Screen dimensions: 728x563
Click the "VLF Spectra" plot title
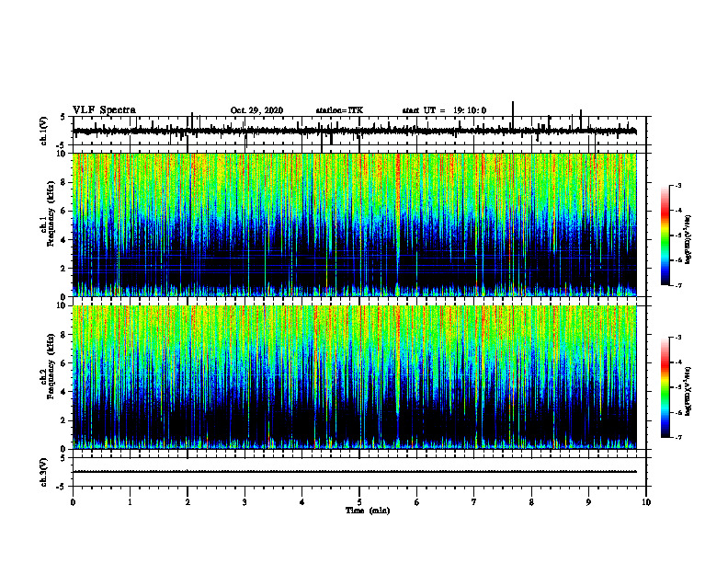point(104,110)
